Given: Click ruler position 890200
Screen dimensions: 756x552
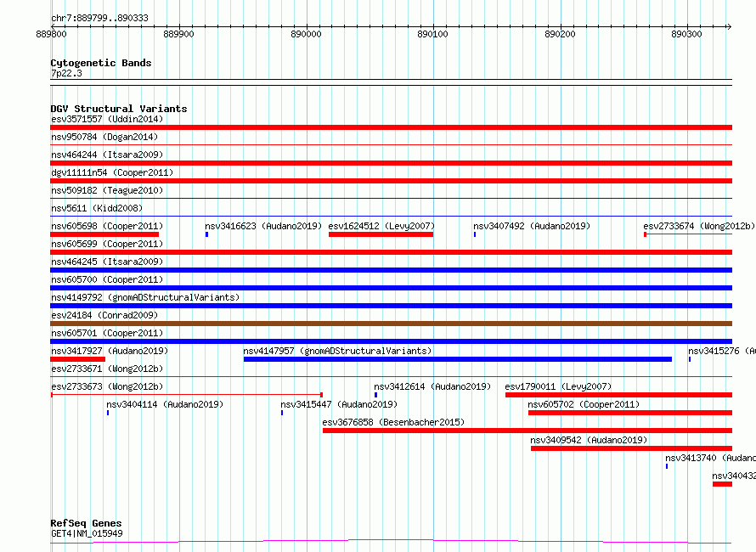Looking at the screenshot, I should tap(561, 34).
